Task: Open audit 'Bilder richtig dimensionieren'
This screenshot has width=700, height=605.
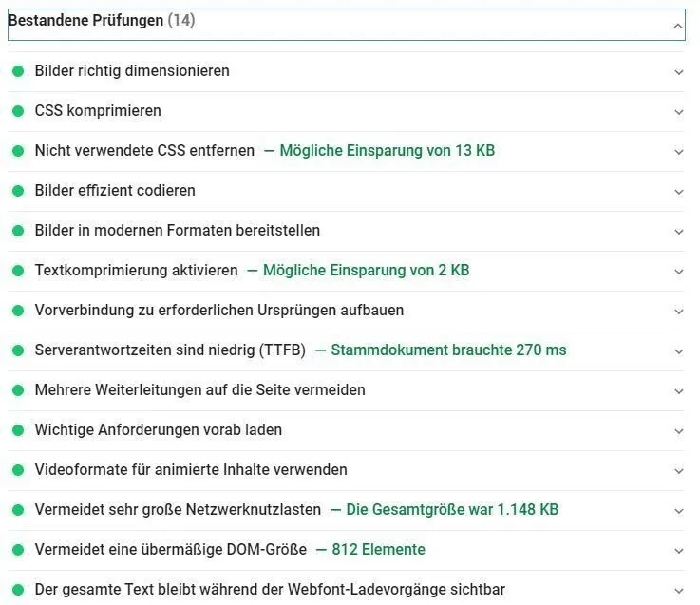Action: [x=132, y=71]
